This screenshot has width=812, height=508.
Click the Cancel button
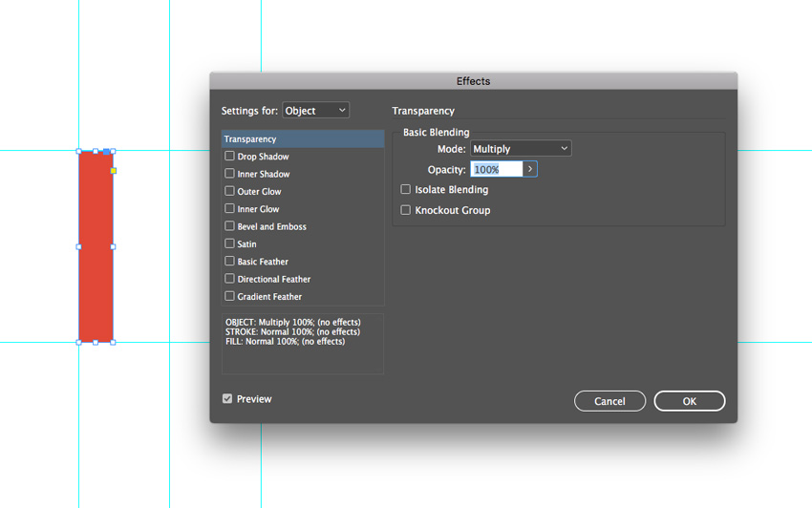pos(609,401)
